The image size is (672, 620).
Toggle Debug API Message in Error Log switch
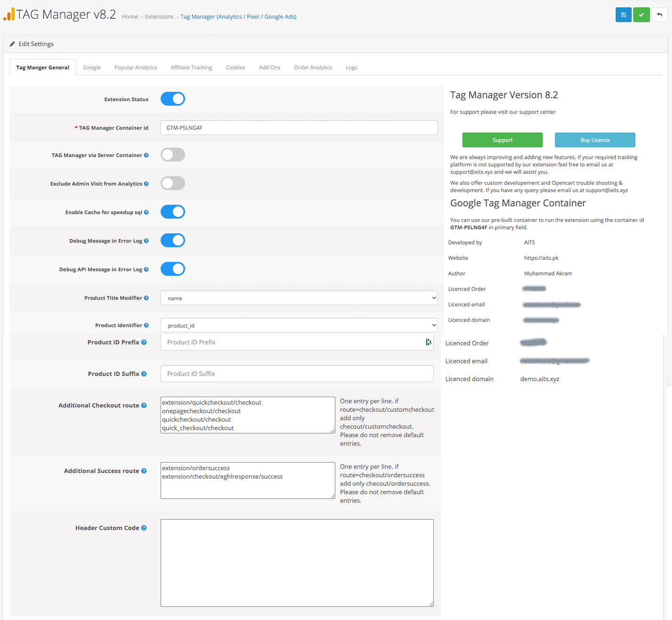[173, 269]
